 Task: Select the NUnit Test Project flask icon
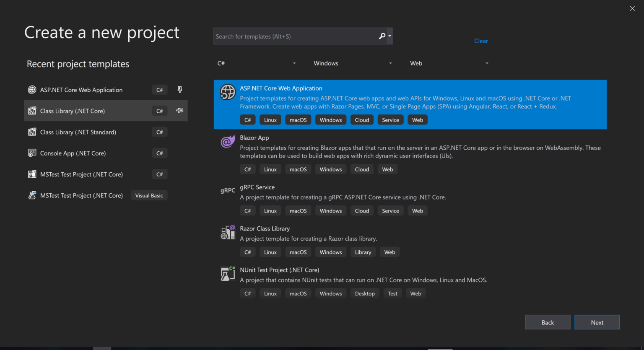point(227,273)
